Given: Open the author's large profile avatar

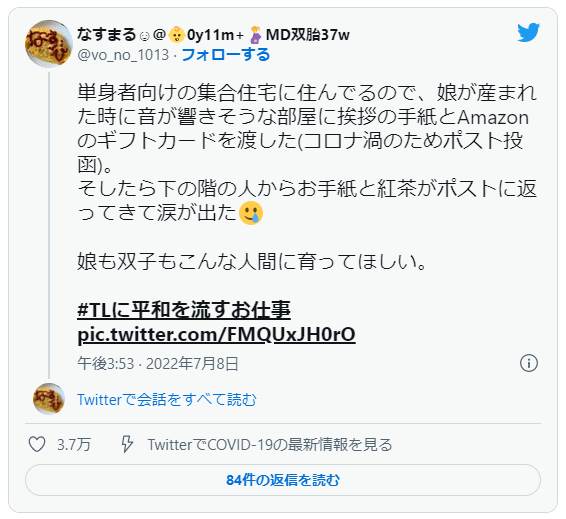Looking at the screenshot, I should point(49,44).
